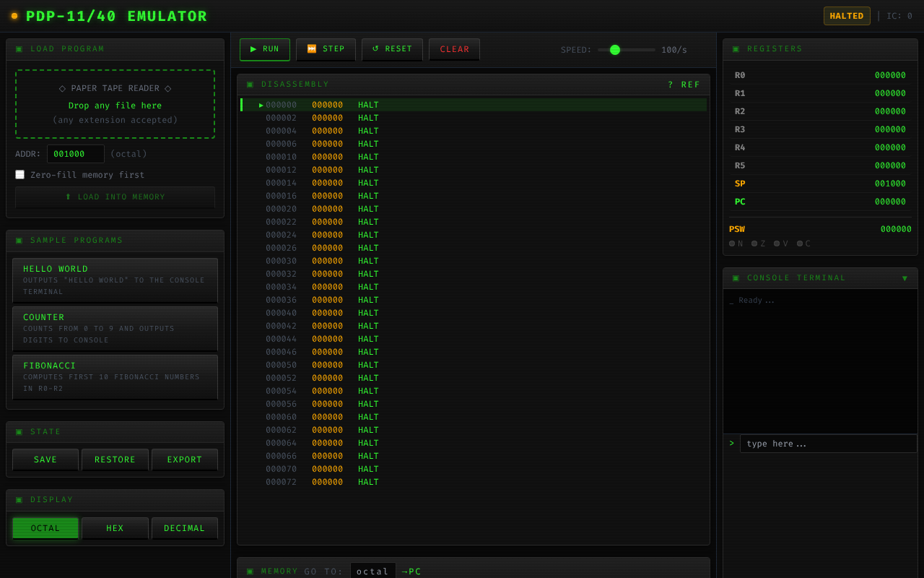Click the PDP-11/40 EMULATOR title
The height and width of the screenshot is (578, 924).
(116, 16)
